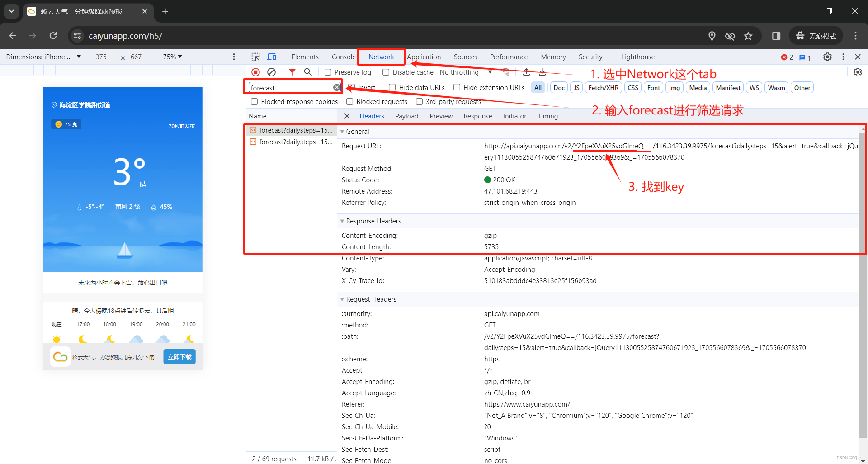Screen dimensions: 868x464
Task: Open a new browser tab
Action: click(x=165, y=11)
